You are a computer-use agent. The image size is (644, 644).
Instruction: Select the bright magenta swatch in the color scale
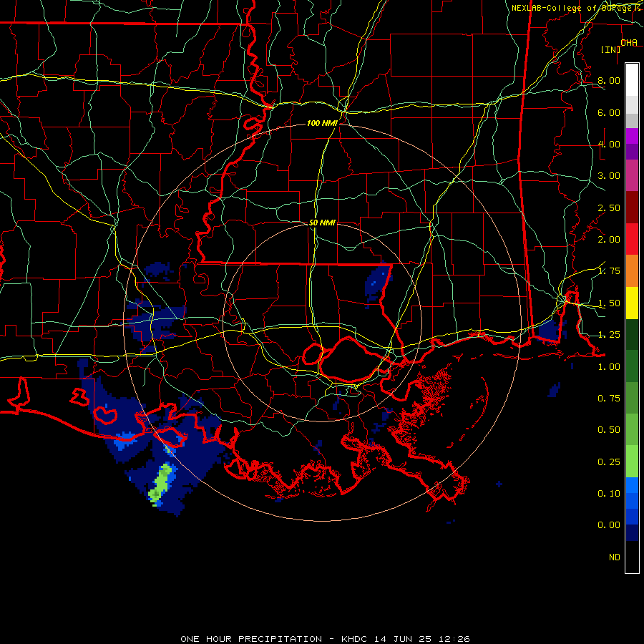632,136
